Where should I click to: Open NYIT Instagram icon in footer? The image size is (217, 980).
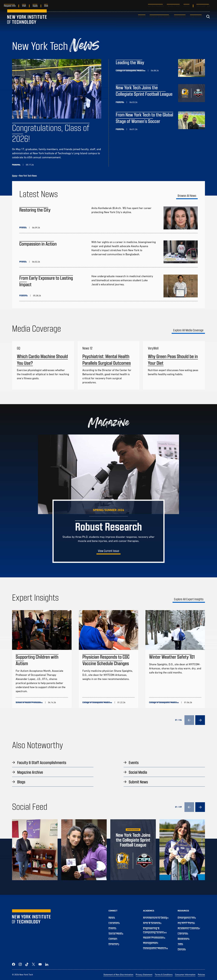pos(20,964)
